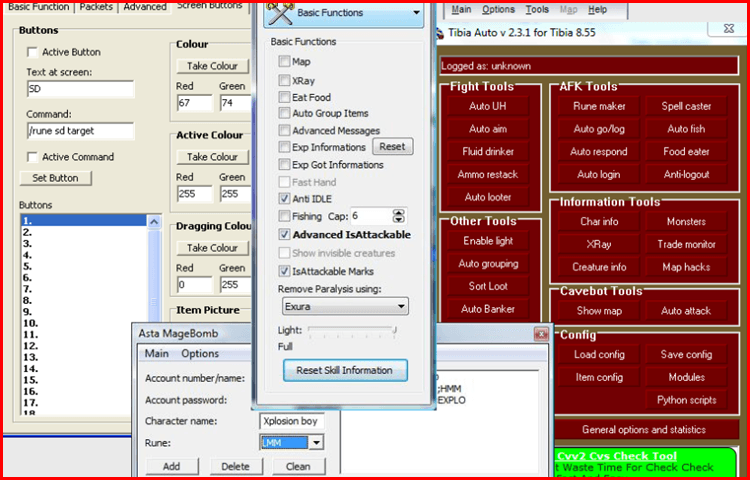Click the Command input field
This screenshot has width=750, height=480.
click(80, 131)
